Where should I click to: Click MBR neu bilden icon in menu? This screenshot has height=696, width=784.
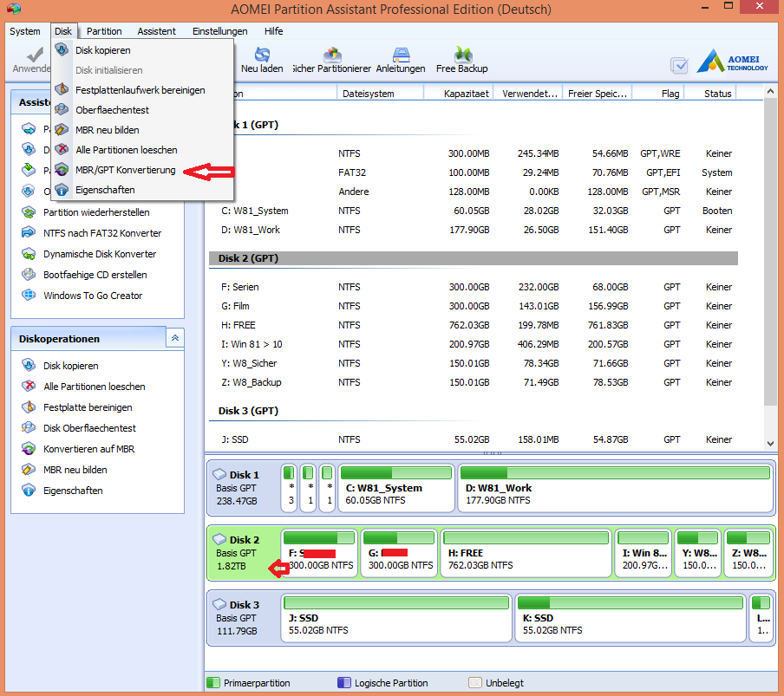click(62, 129)
